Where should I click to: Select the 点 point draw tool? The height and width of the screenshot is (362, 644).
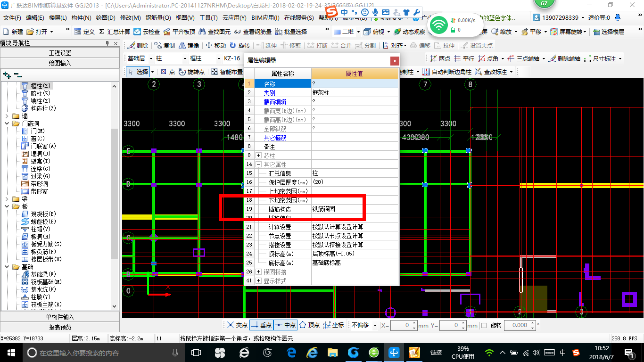(x=168, y=72)
